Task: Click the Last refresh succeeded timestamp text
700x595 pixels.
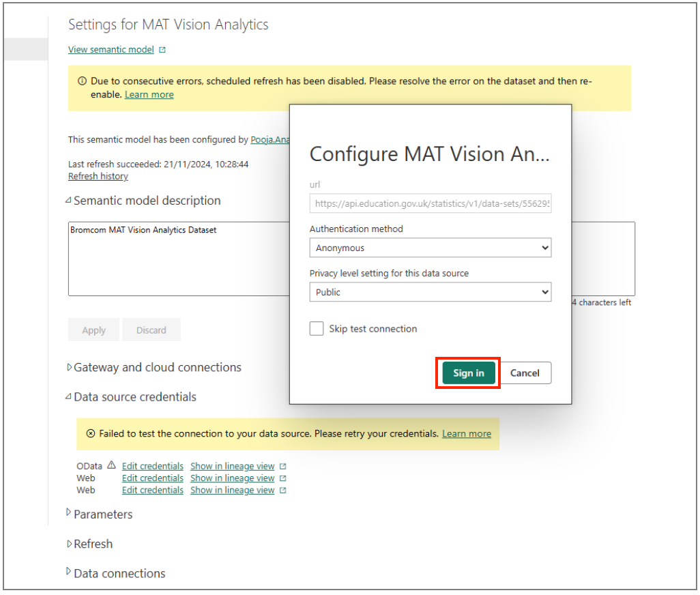Action: (158, 164)
